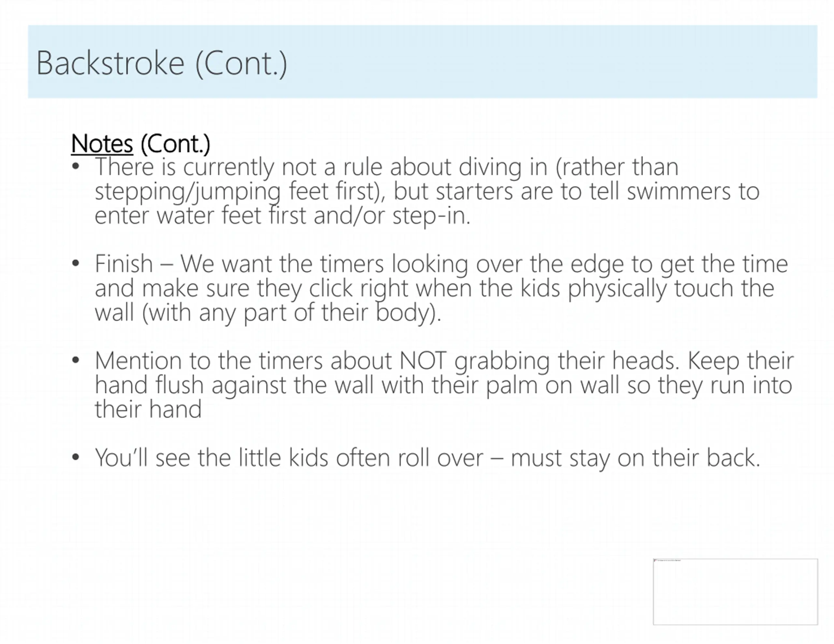Click the "(Cont.)" text after Notes
The width and height of the screenshot is (834, 644).
(x=175, y=144)
